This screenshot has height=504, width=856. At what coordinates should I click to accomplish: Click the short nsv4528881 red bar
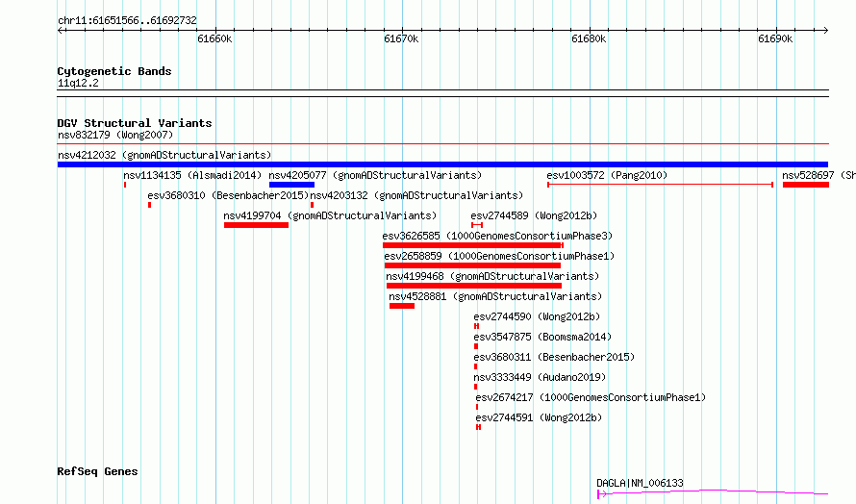pos(402,306)
